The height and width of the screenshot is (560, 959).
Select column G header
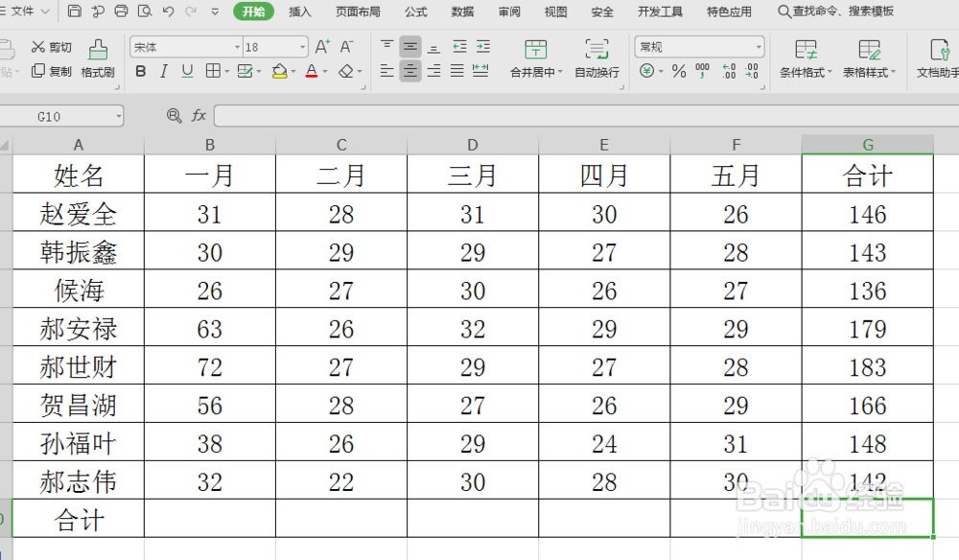(x=867, y=145)
